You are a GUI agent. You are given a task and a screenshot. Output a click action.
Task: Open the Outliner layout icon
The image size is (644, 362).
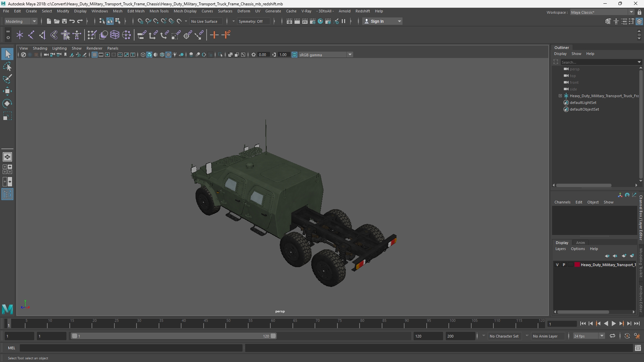click(x=7, y=194)
